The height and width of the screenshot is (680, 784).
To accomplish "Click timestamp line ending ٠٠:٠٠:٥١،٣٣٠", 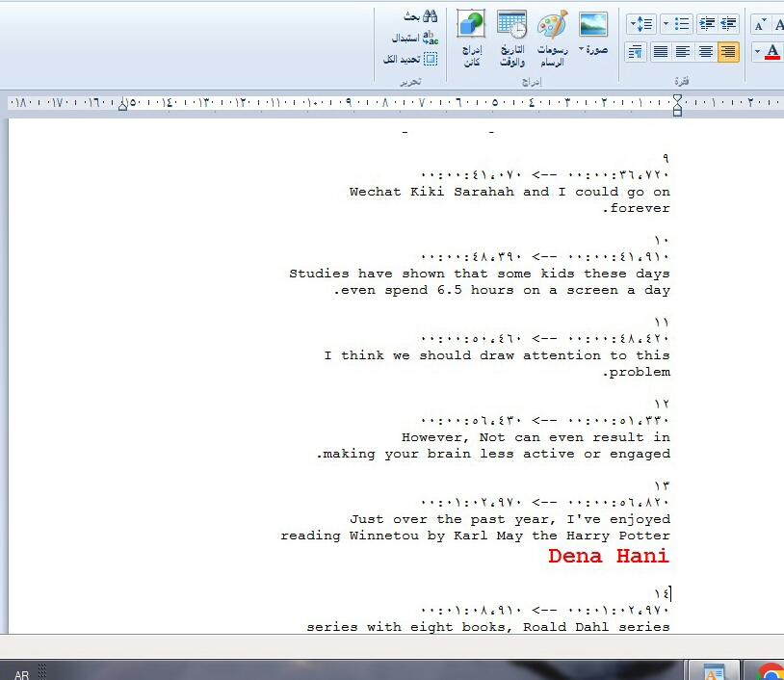I will (545, 421).
